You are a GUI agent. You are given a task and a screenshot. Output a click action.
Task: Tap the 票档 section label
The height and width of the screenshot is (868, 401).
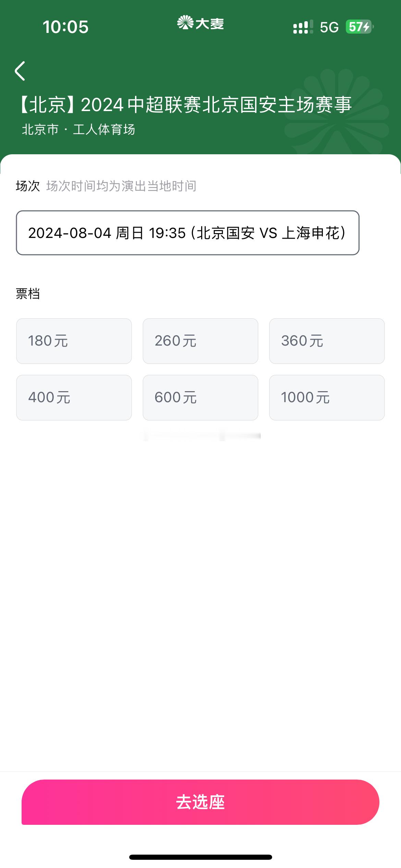click(28, 294)
